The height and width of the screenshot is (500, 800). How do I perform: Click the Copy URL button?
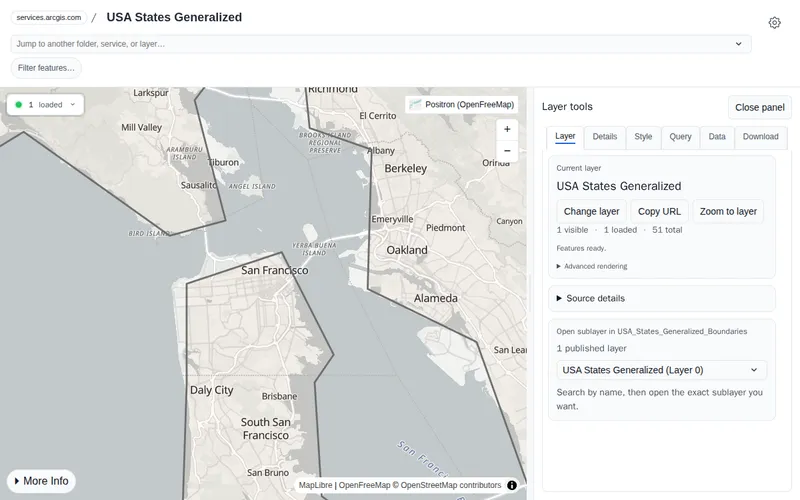click(659, 211)
